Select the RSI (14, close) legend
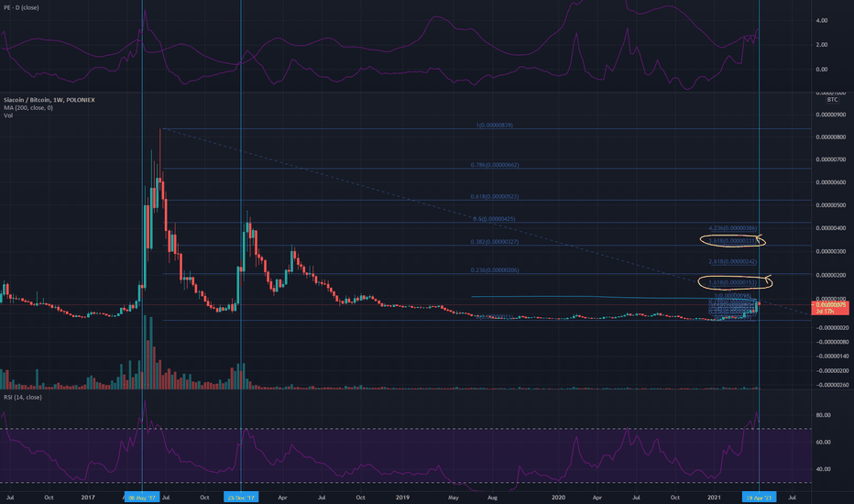The image size is (854, 504). click(x=23, y=397)
